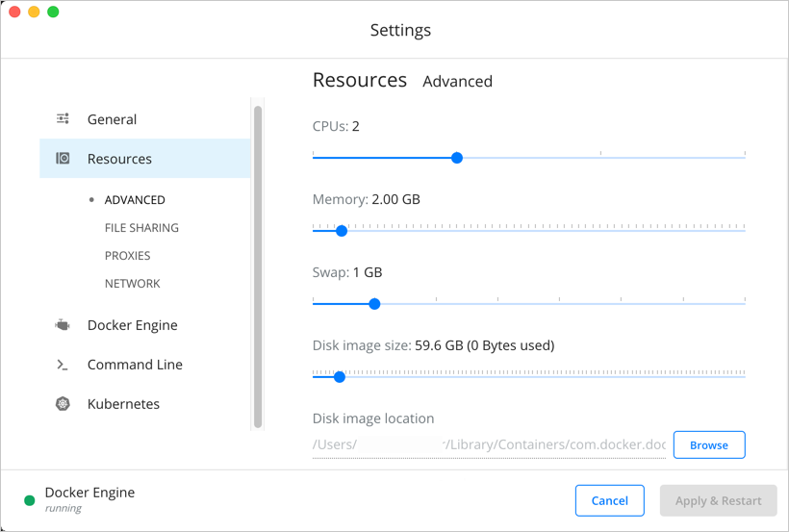The width and height of the screenshot is (789, 532).
Task: Open FILE SHARING under Resources
Action: click(141, 228)
